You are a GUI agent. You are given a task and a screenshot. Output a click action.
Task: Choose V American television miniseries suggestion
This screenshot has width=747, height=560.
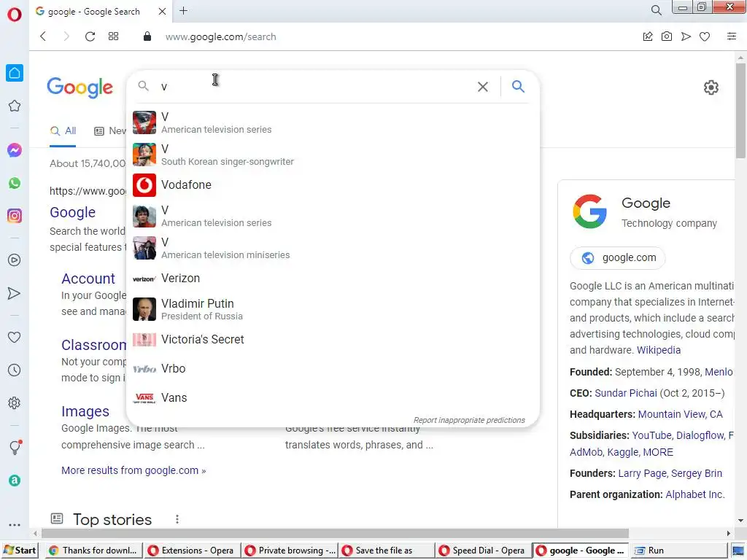(x=332, y=248)
